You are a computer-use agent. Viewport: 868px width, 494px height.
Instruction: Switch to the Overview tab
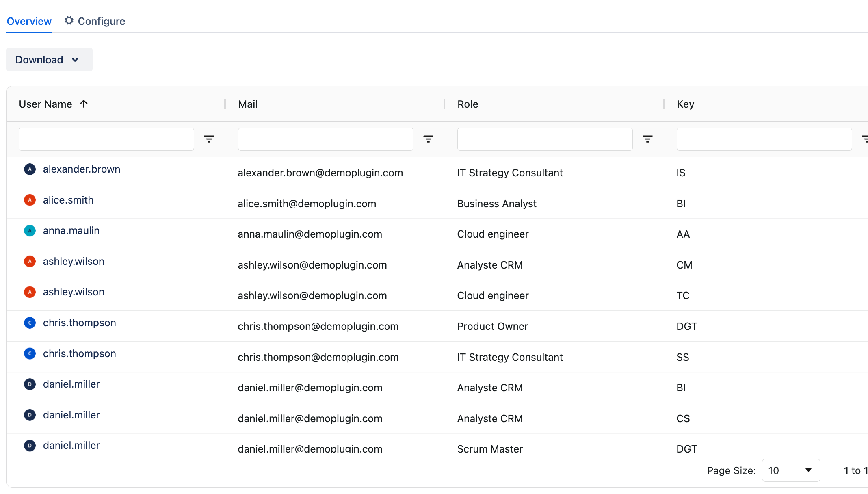[29, 21]
